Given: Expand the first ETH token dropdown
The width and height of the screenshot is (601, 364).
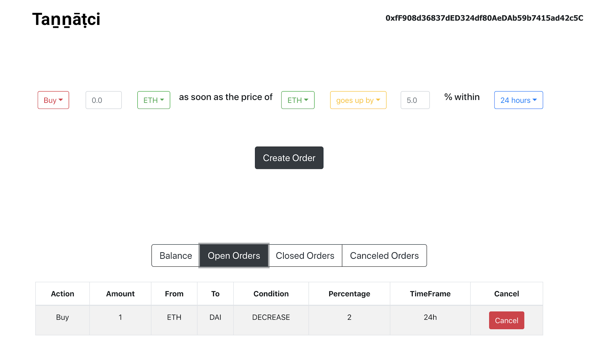Looking at the screenshot, I should click(153, 100).
